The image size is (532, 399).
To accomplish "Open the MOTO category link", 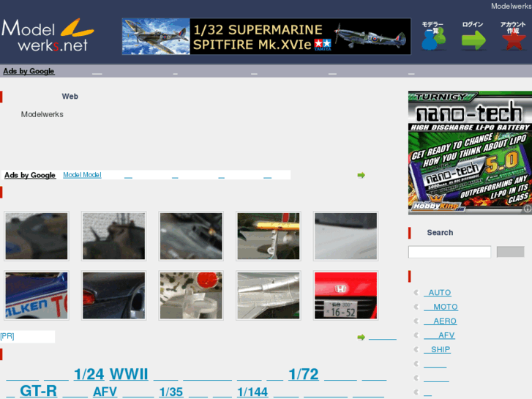I will pyautogui.click(x=441, y=307).
